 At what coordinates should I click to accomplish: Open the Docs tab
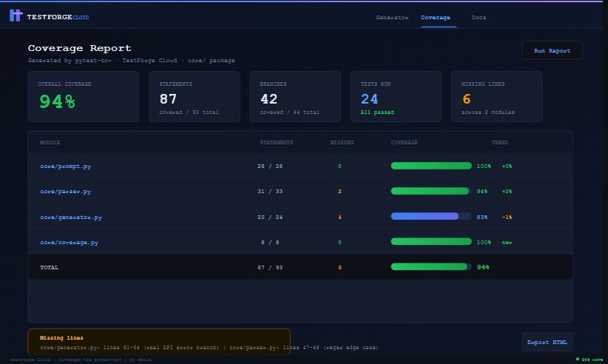(x=479, y=18)
